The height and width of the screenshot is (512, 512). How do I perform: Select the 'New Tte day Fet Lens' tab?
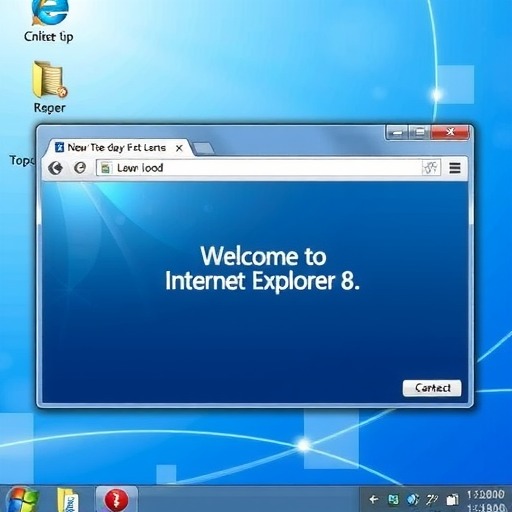click(117, 148)
